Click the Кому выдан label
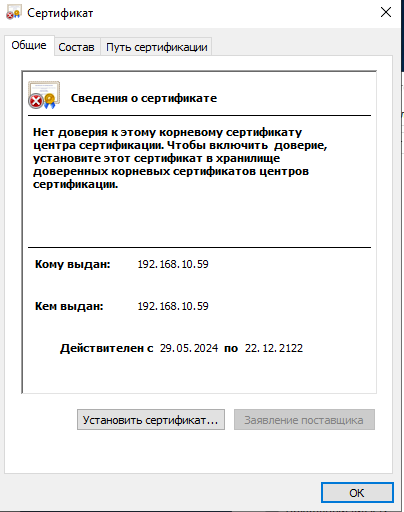Screen dimensions: 404x512 (x=73, y=264)
